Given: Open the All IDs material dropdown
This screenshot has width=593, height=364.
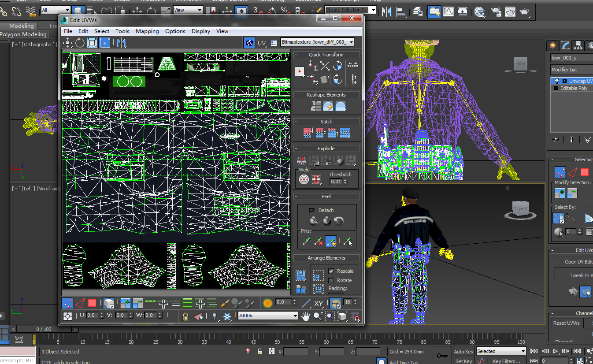Looking at the screenshot, I should coord(268,316).
